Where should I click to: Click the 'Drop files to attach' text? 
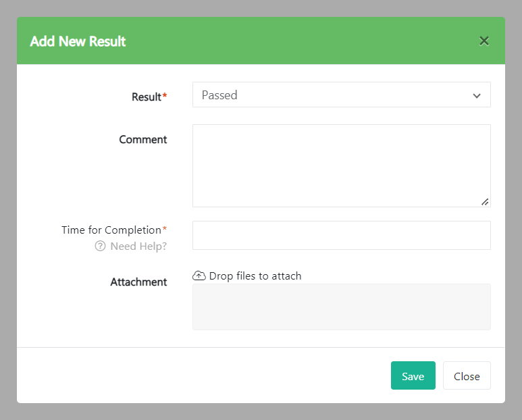pos(255,275)
